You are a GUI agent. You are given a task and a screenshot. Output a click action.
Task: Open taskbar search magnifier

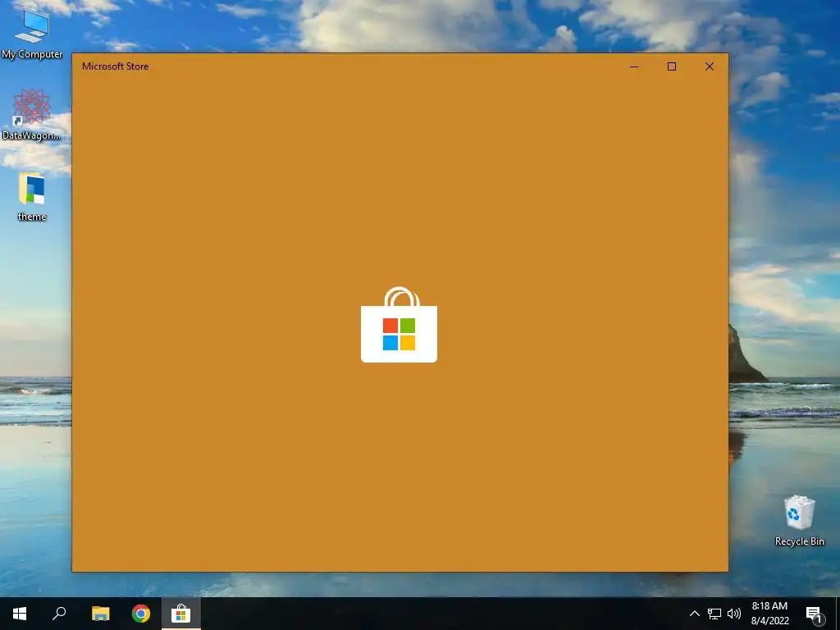click(59, 614)
